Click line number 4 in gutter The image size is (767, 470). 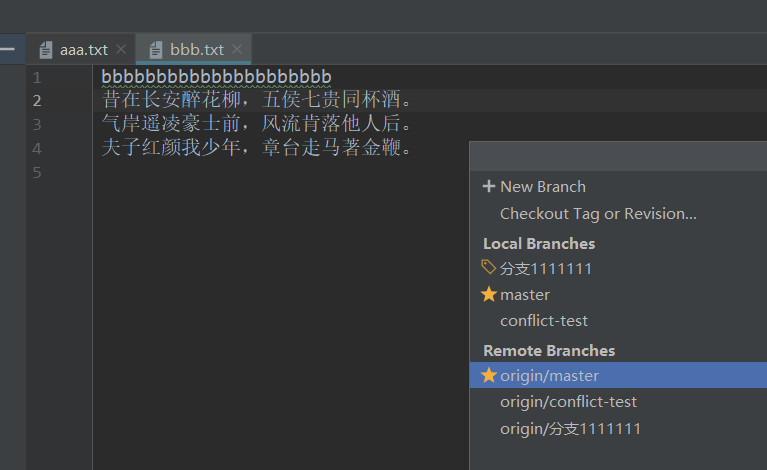pos(37,149)
